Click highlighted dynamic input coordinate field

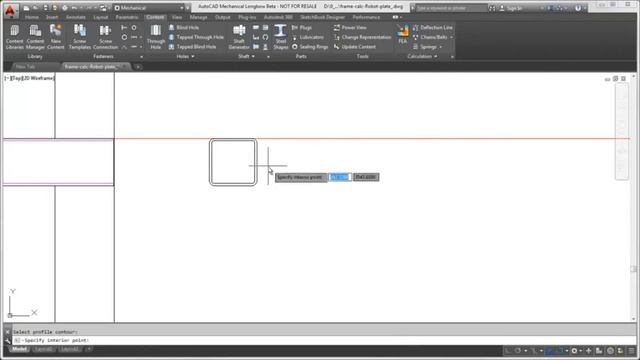click(x=340, y=177)
